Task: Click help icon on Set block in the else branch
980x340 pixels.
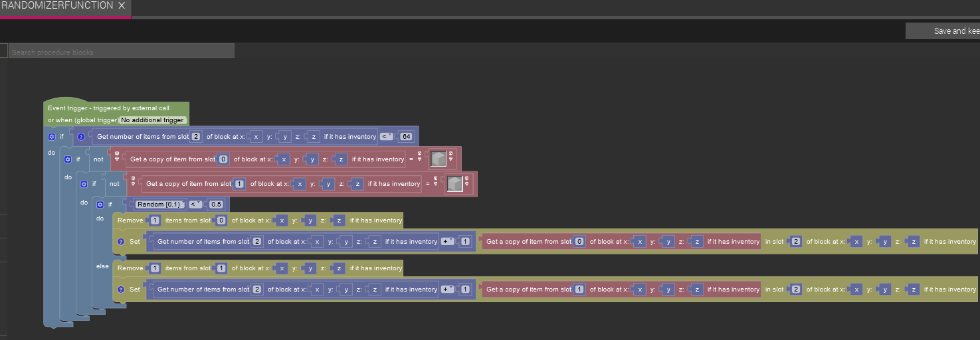Action: point(121,290)
